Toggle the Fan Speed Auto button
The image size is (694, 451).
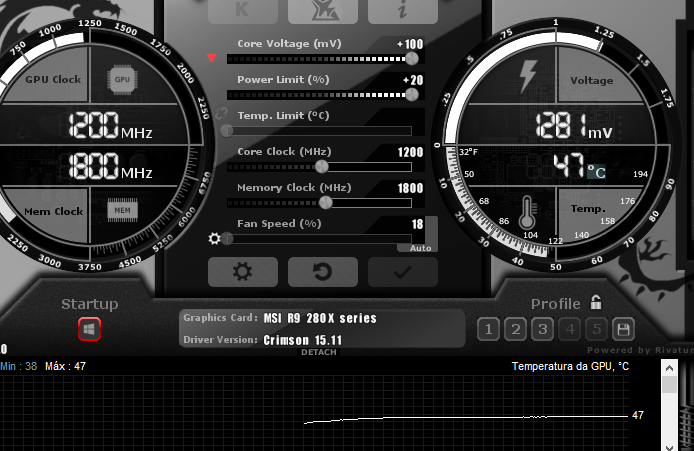pos(420,248)
